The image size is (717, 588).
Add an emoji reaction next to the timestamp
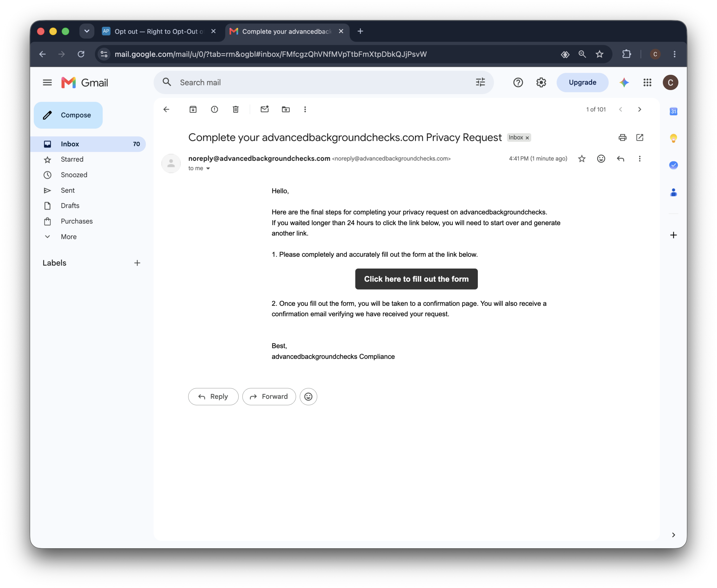click(601, 158)
